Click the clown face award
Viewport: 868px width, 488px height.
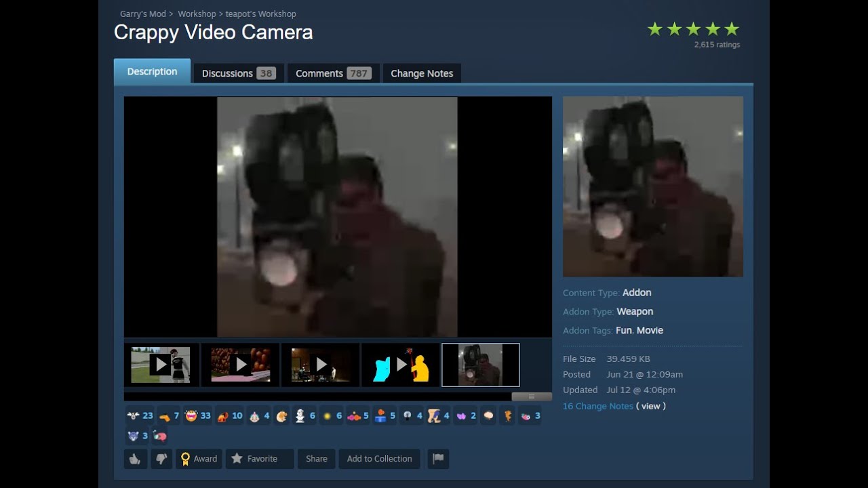[x=258, y=415]
